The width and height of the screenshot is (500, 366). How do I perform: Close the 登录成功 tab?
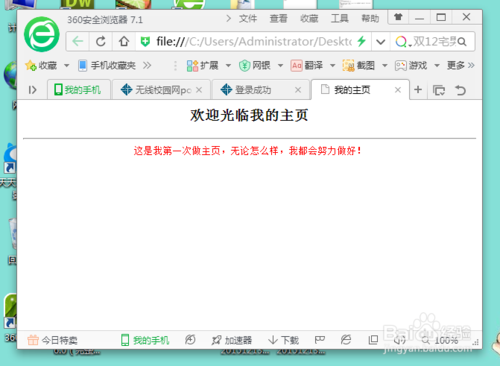click(x=298, y=90)
